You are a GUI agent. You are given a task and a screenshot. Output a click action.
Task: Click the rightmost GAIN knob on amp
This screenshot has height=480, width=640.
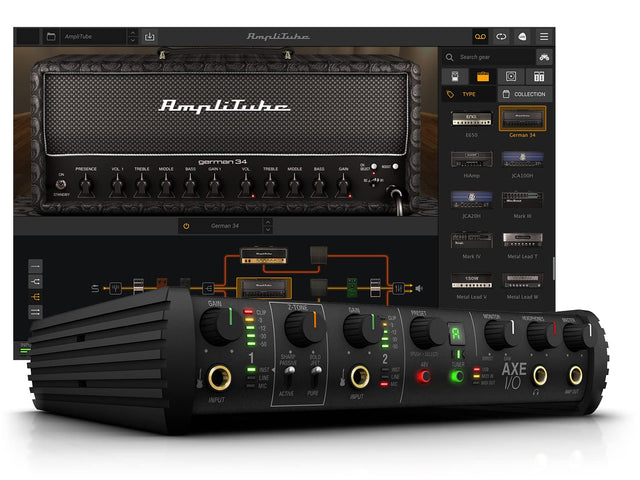[x=343, y=186]
